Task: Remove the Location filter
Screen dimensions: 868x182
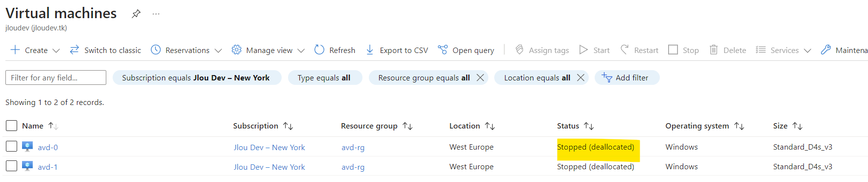Action: (581, 78)
